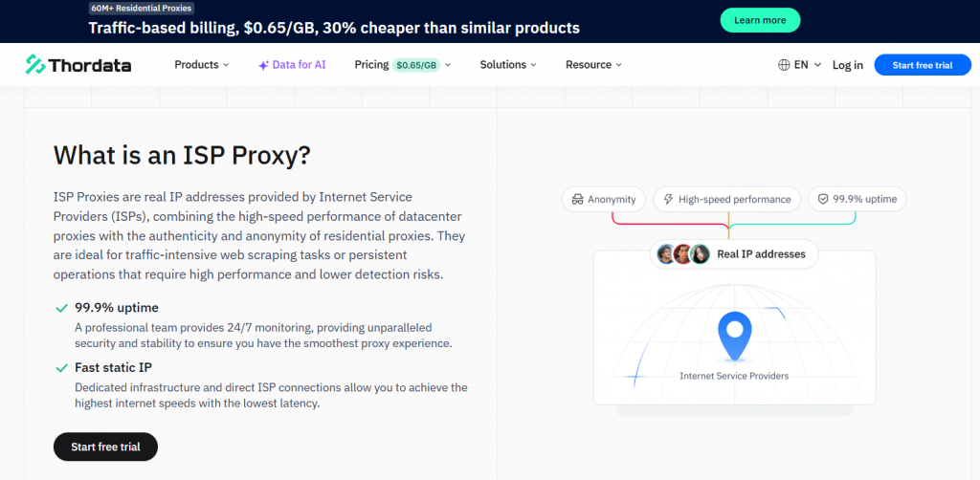
Task: Click the lightning bolt High-speed performance icon
Action: coord(668,200)
